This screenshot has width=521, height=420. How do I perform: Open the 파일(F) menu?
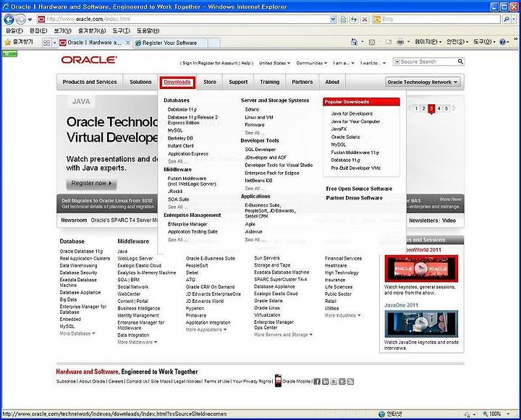(14, 31)
